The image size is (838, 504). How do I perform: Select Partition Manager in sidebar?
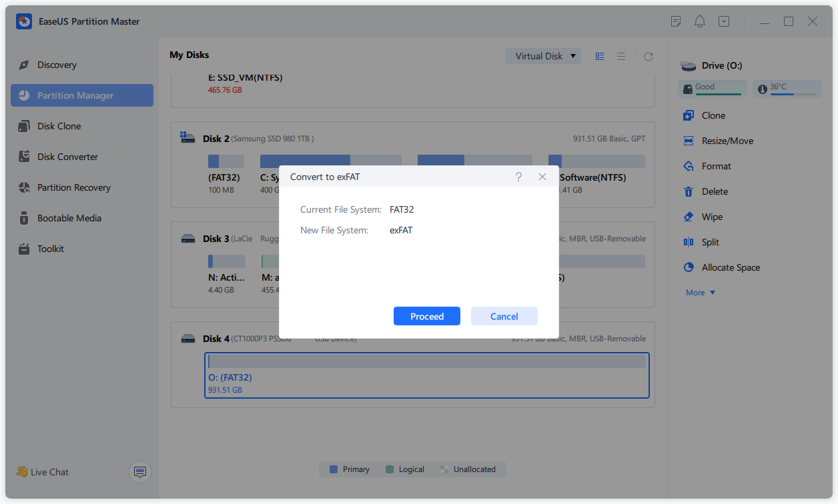point(82,95)
